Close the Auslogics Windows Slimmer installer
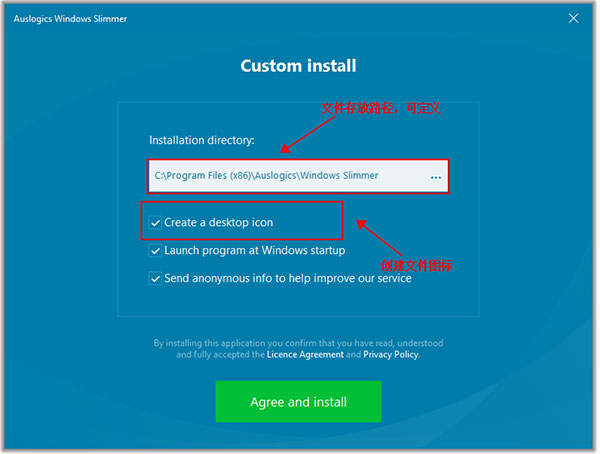Image resolution: width=600 pixels, height=454 pixels. click(x=573, y=18)
